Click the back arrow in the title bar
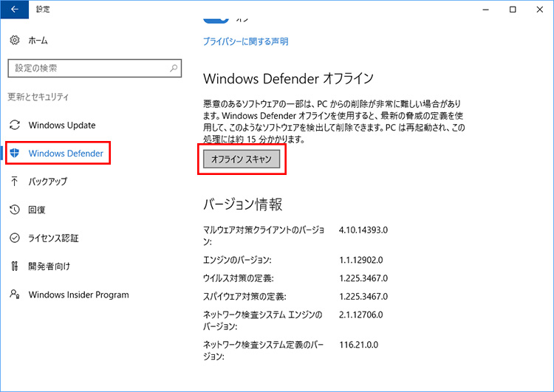Viewport: 554px width, 392px height. click(14, 10)
